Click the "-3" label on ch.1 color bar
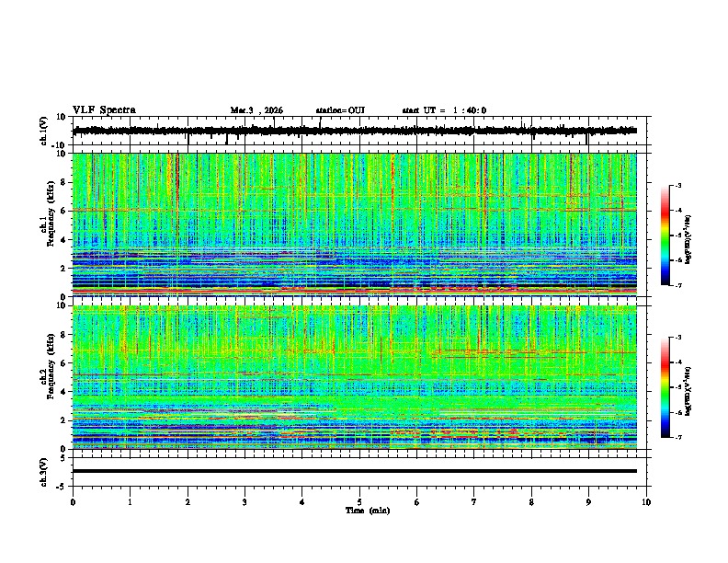 [678, 186]
